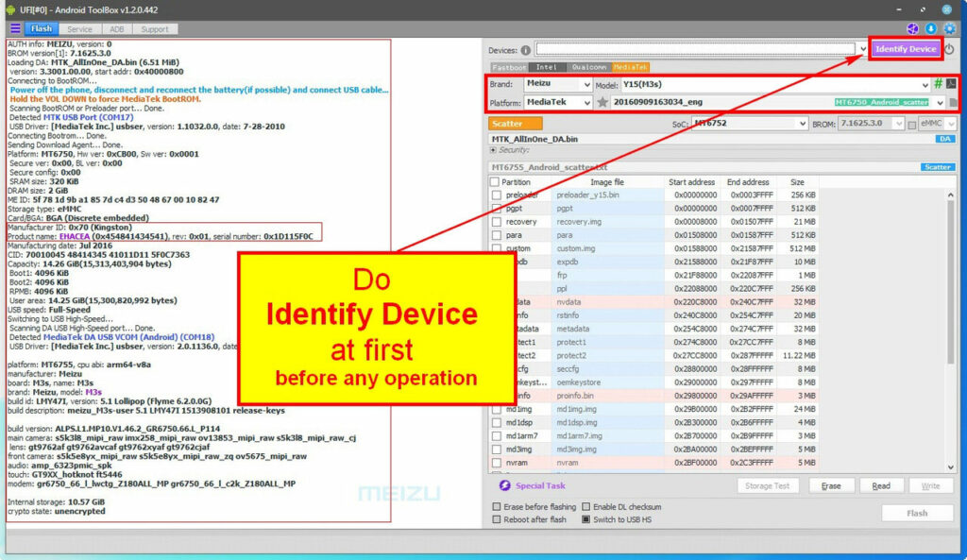Enable Reboot after flash
Viewport: 967px width, 560px height.
[x=496, y=519]
